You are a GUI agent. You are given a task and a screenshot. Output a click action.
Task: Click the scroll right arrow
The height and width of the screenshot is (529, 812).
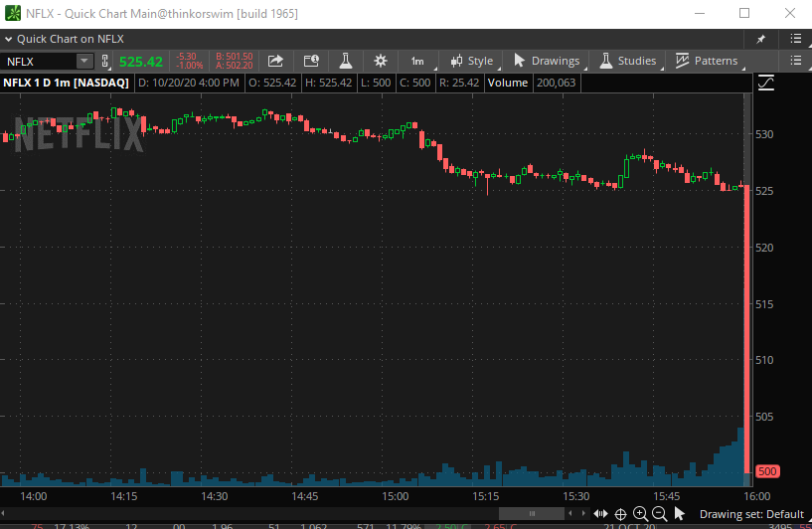(x=583, y=514)
